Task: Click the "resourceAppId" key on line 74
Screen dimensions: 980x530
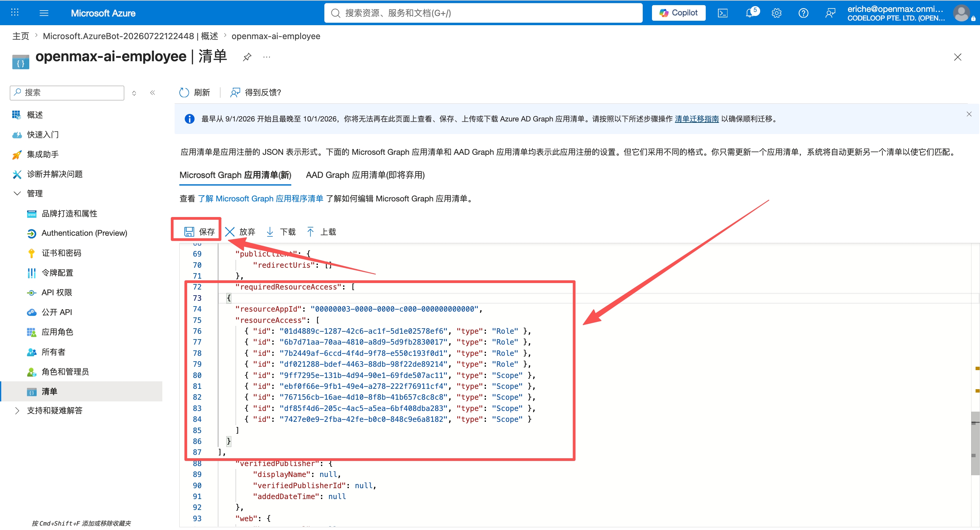Action: (270, 309)
